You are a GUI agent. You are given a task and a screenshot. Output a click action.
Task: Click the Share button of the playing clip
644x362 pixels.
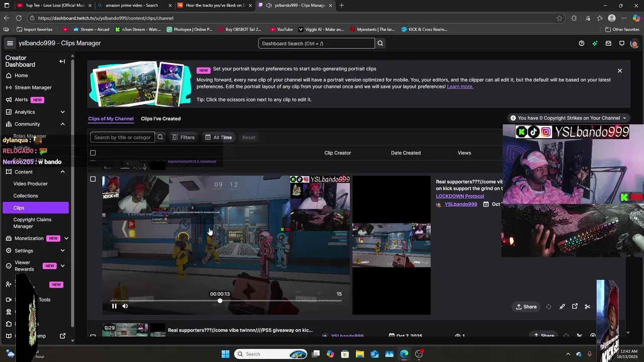click(526, 307)
